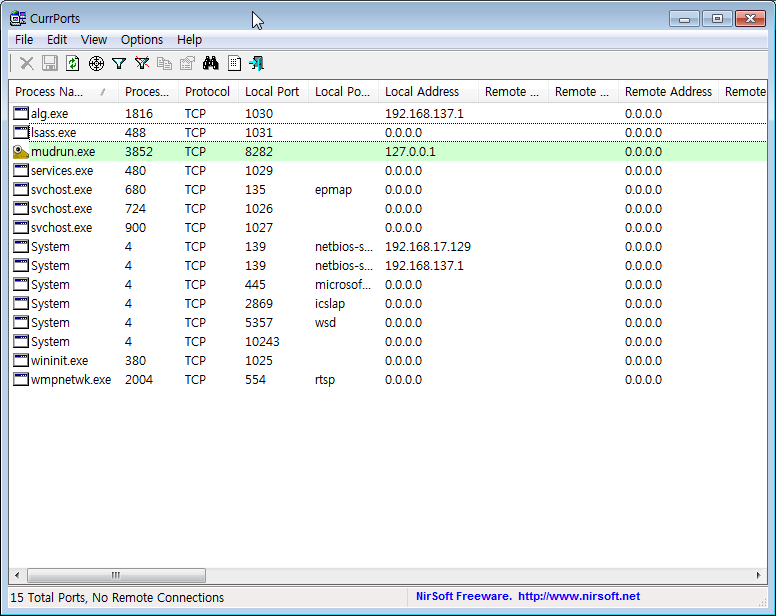Click the binoculars Find icon
The image size is (776, 616).
[211, 63]
